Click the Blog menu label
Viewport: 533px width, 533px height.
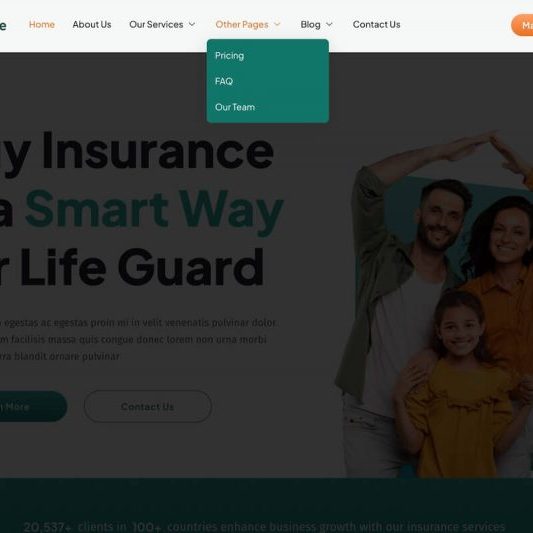click(x=310, y=24)
